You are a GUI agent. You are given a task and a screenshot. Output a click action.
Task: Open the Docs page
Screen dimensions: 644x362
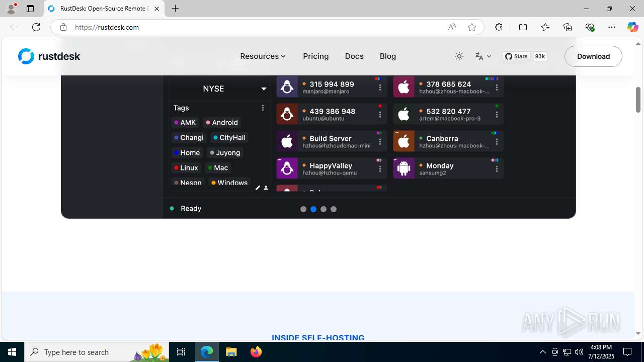click(354, 56)
